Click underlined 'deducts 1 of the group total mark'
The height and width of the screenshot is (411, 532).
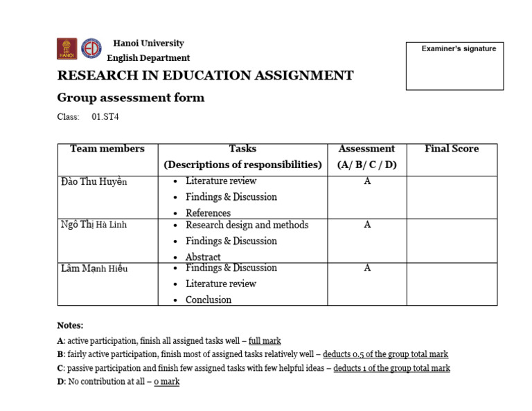pyautogui.click(x=391, y=368)
